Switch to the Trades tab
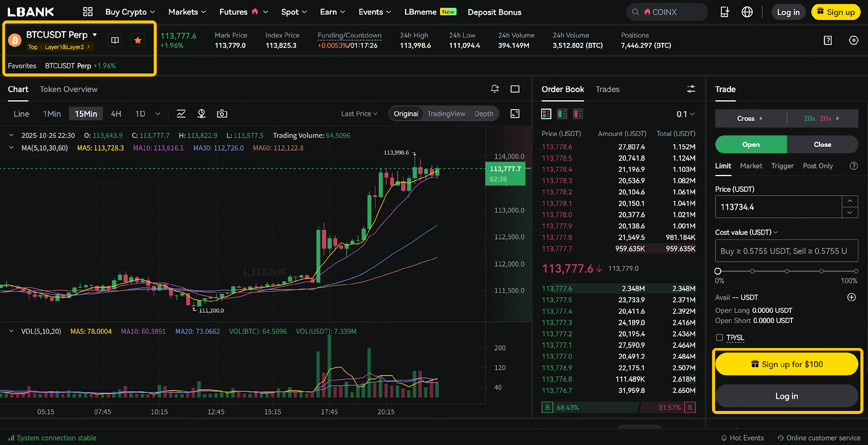The image size is (868, 445). (607, 89)
